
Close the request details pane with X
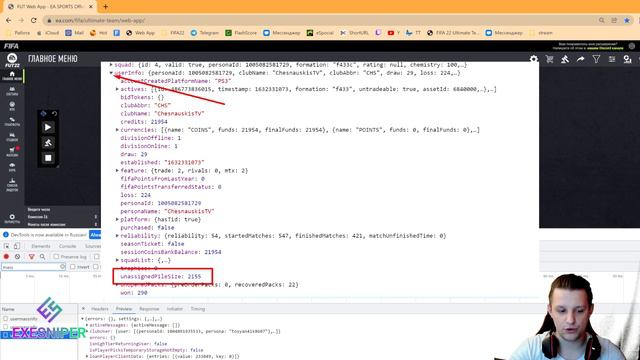pos(83,309)
